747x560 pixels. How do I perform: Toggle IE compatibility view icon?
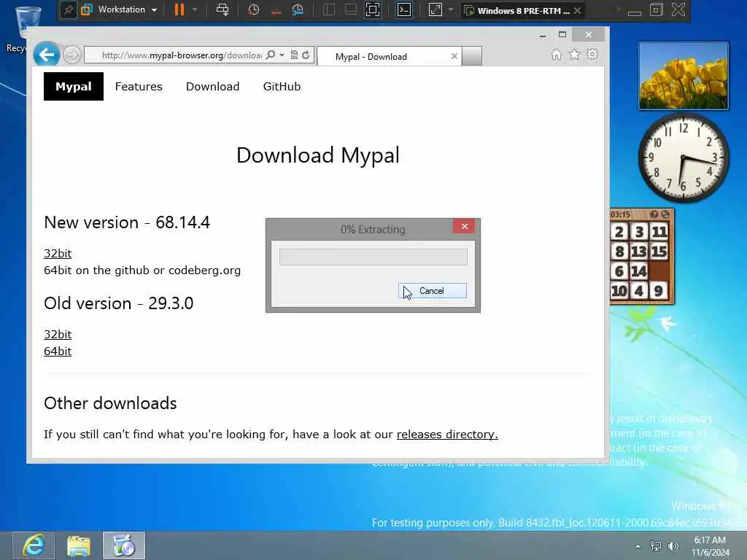pyautogui.click(x=294, y=55)
